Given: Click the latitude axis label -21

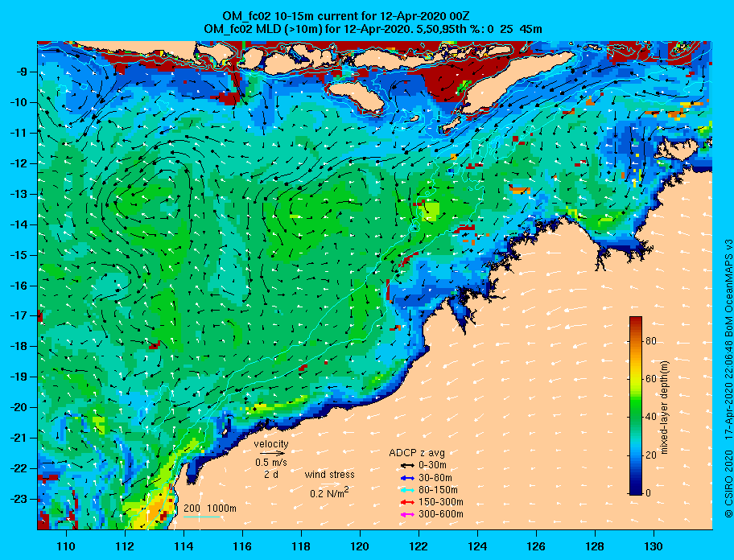Looking at the screenshot, I should (x=19, y=438).
